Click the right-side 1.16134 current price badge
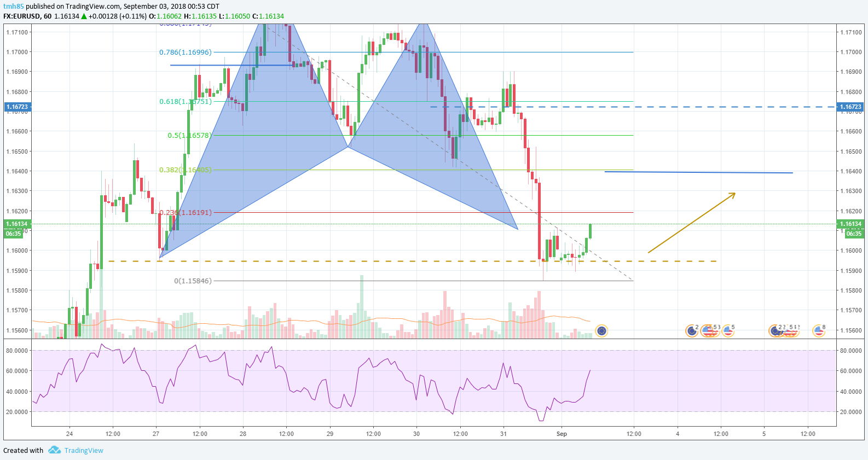This screenshot has width=868, height=460. coord(851,224)
